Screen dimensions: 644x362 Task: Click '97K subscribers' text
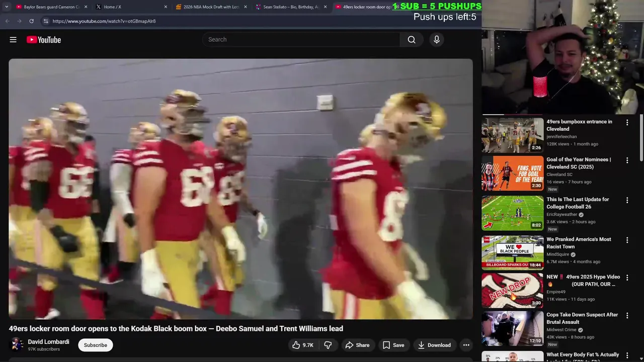(x=44, y=349)
